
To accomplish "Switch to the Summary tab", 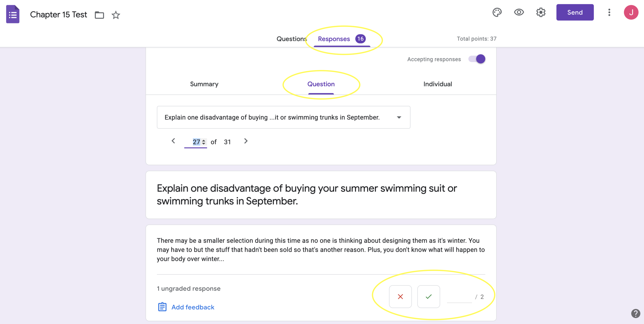I will pos(204,84).
